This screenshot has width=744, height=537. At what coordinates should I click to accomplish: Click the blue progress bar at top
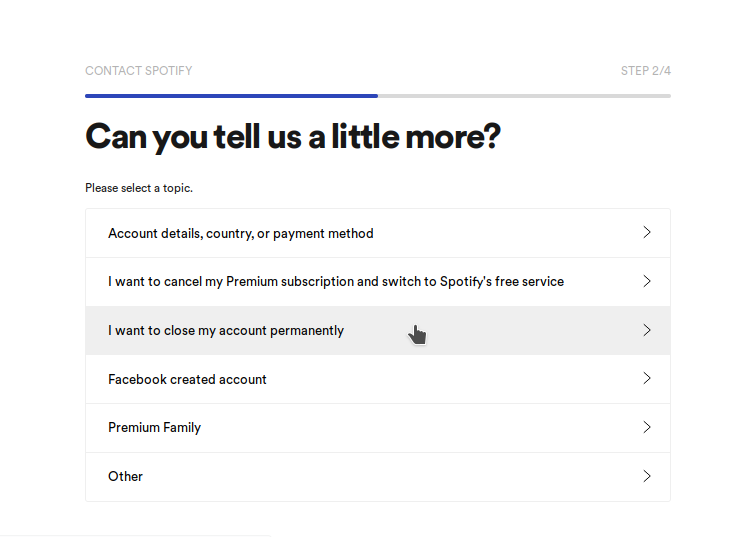232,96
